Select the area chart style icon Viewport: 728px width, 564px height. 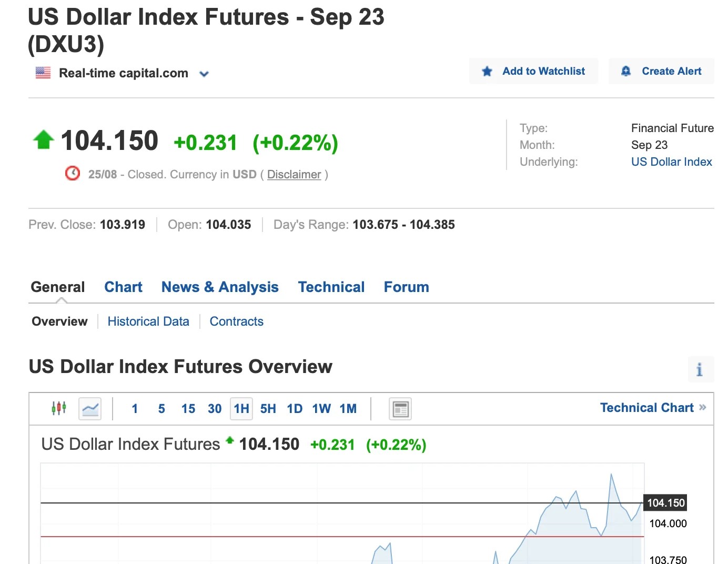click(89, 408)
